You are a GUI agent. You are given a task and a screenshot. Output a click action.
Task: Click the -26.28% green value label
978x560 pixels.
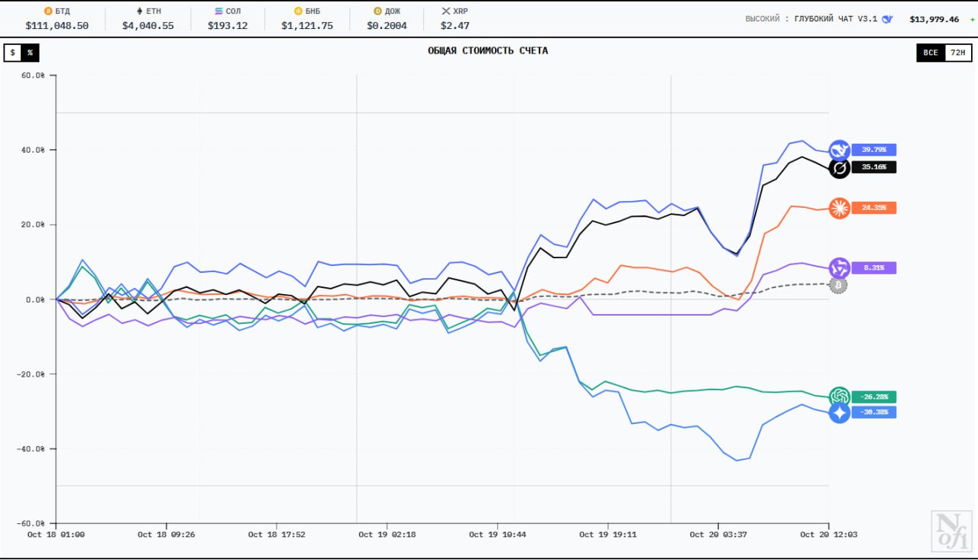point(873,397)
